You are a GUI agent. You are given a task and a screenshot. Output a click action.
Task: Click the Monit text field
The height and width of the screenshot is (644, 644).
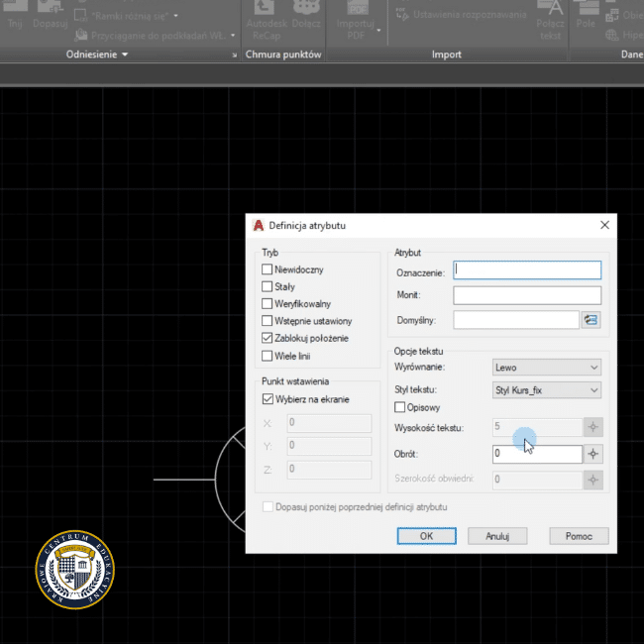527,295
